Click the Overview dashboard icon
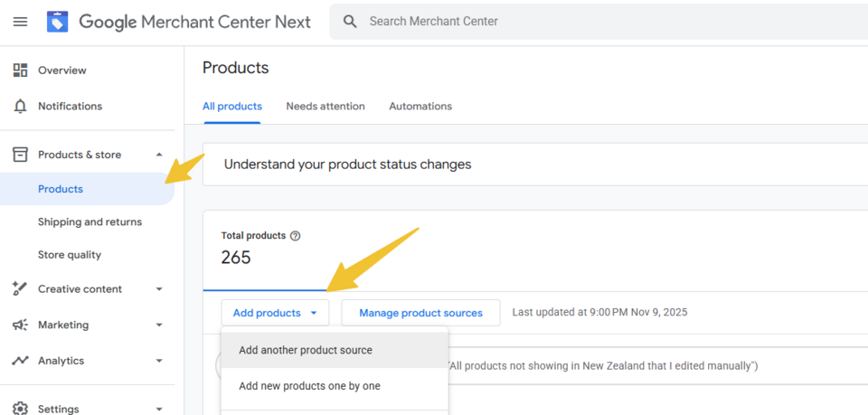868x415 pixels. (x=20, y=71)
